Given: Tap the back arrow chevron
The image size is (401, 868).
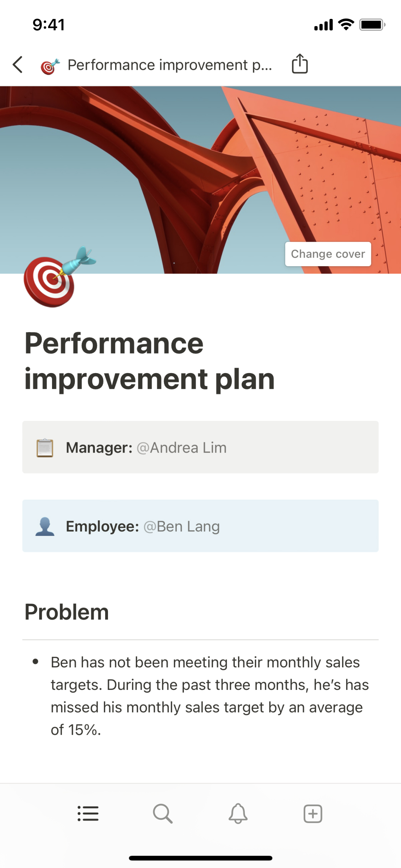Looking at the screenshot, I should tap(18, 65).
